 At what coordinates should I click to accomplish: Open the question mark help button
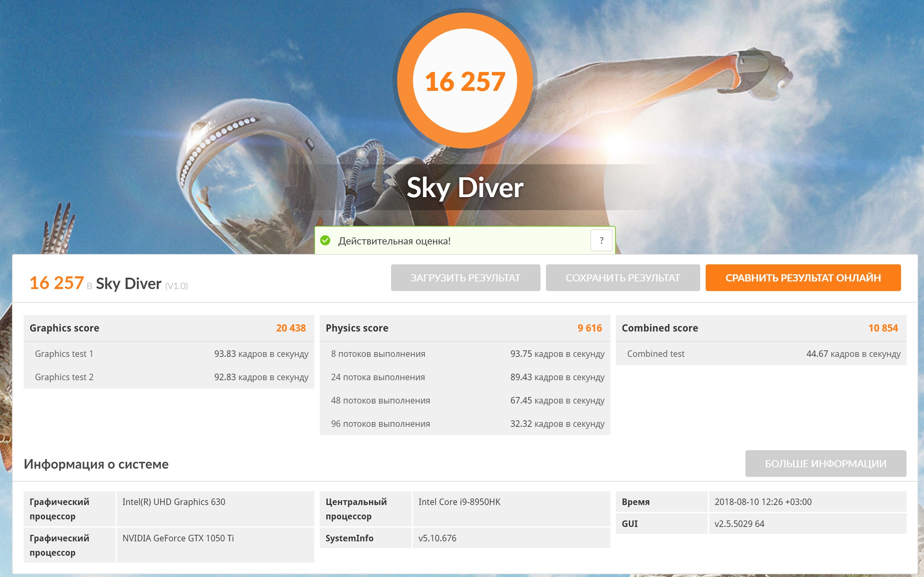coord(601,240)
